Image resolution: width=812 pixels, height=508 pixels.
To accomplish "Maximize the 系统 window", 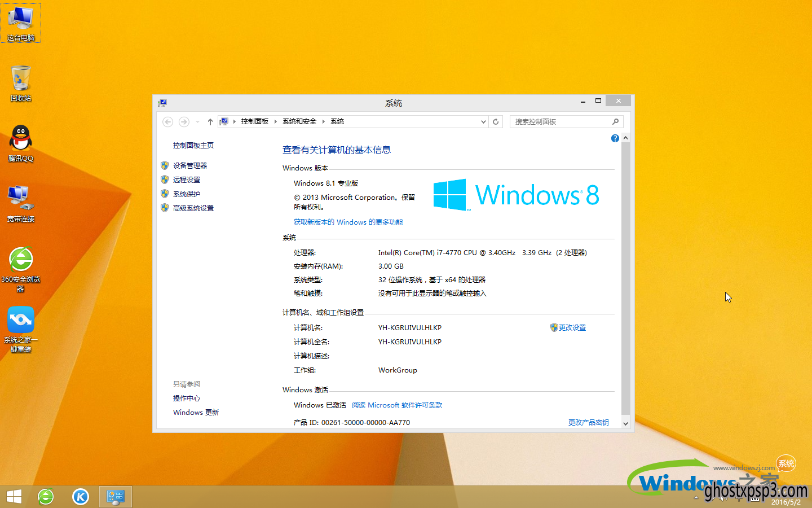I will [598, 101].
